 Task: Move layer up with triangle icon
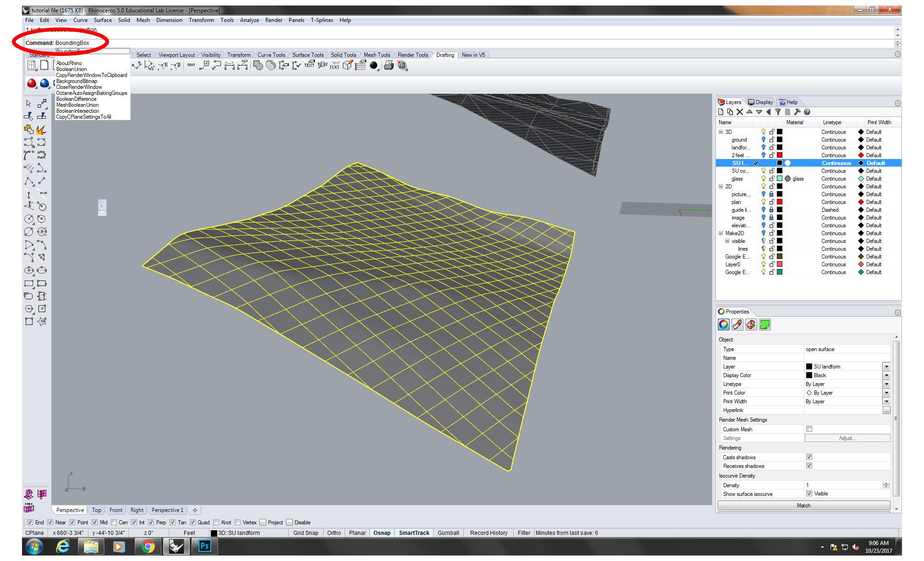(x=749, y=112)
